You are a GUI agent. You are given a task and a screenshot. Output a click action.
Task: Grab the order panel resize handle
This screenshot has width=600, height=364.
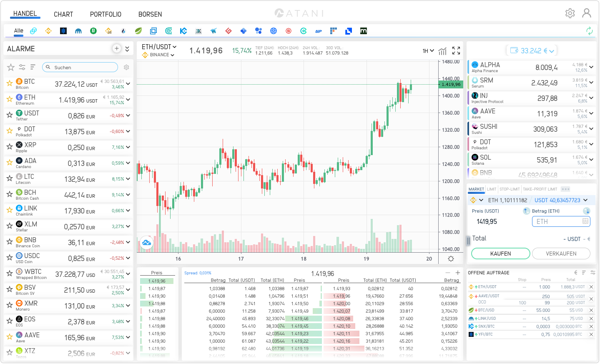coord(468,241)
